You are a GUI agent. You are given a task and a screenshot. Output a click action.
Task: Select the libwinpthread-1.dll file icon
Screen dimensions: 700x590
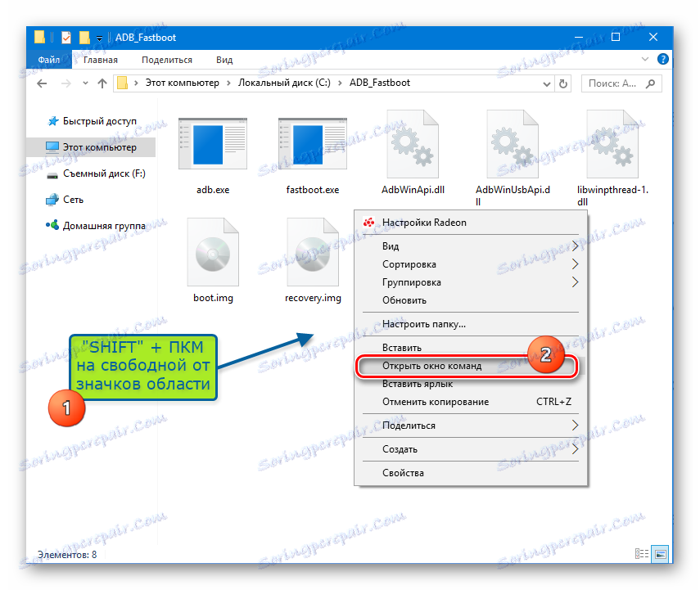pyautogui.click(x=612, y=144)
